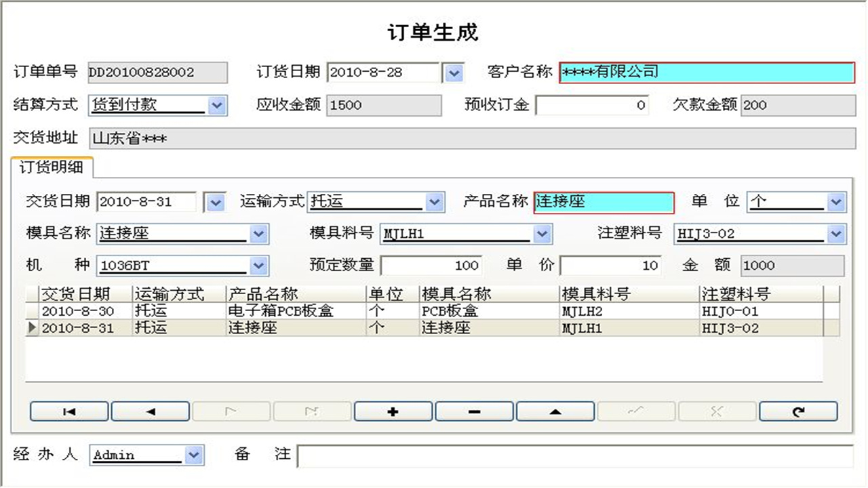The width and height of the screenshot is (868, 488).
Task: Open the 交货日期 date picker
Action: coord(216,201)
